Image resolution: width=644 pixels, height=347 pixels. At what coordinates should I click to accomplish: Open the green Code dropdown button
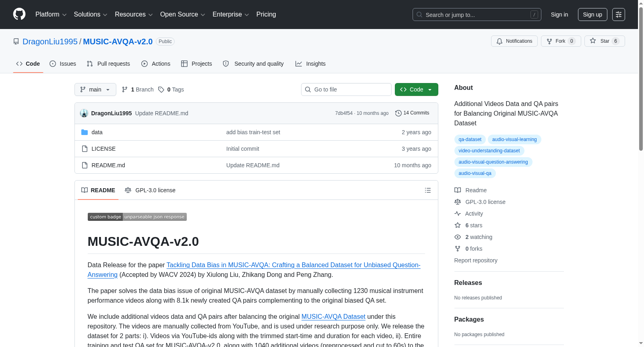[417, 89]
